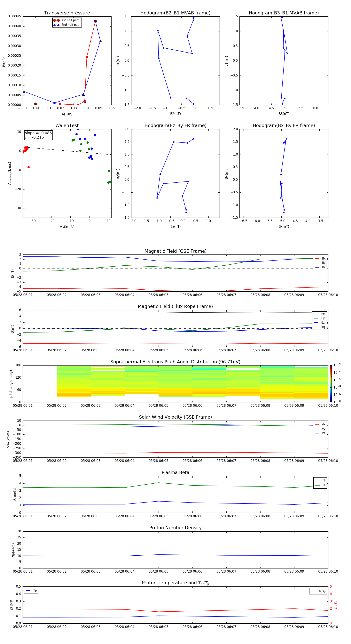
Task: Click '05/28 06:10' tick under Proton Temperature
Action: click(x=328, y=627)
